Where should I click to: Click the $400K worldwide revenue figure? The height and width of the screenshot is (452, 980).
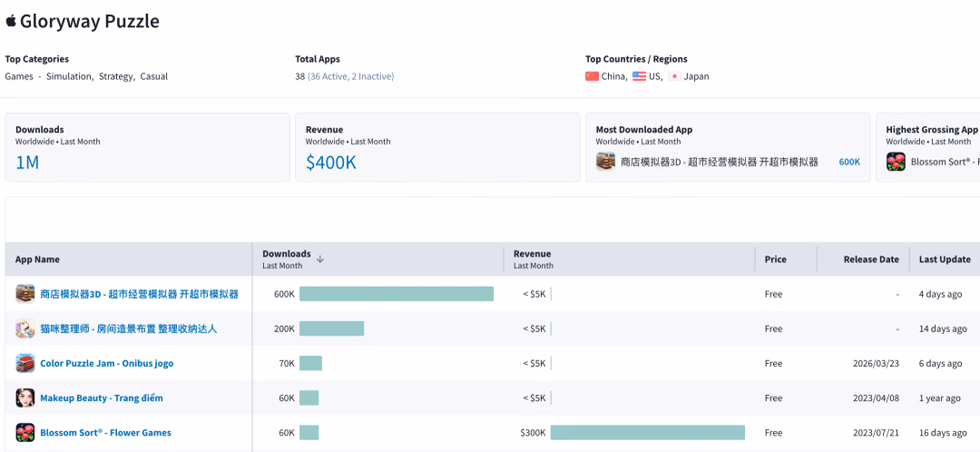[x=330, y=162]
